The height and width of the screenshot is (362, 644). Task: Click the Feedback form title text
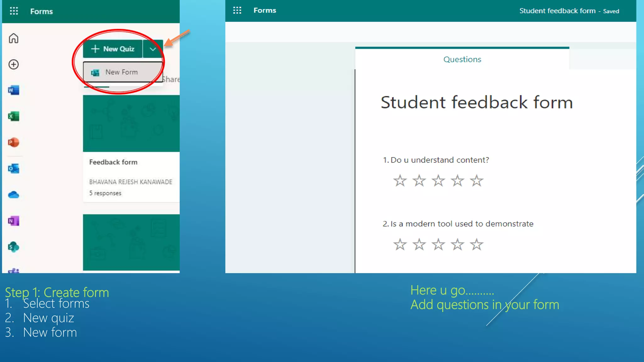pos(113,162)
